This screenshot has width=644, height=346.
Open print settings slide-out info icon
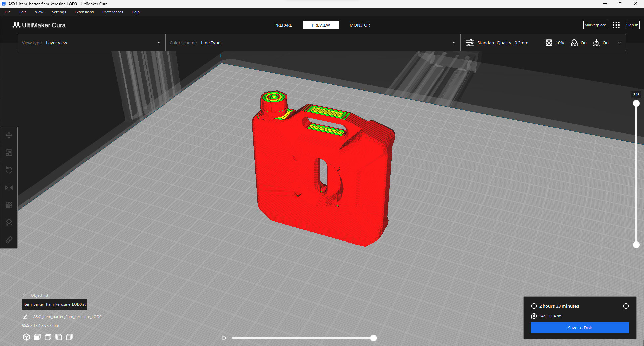point(626,306)
